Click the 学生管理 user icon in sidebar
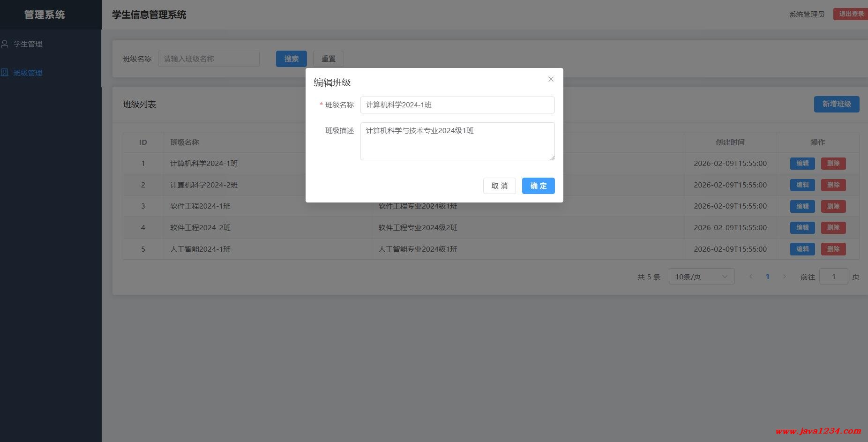Image resolution: width=868 pixels, height=442 pixels. click(5, 44)
